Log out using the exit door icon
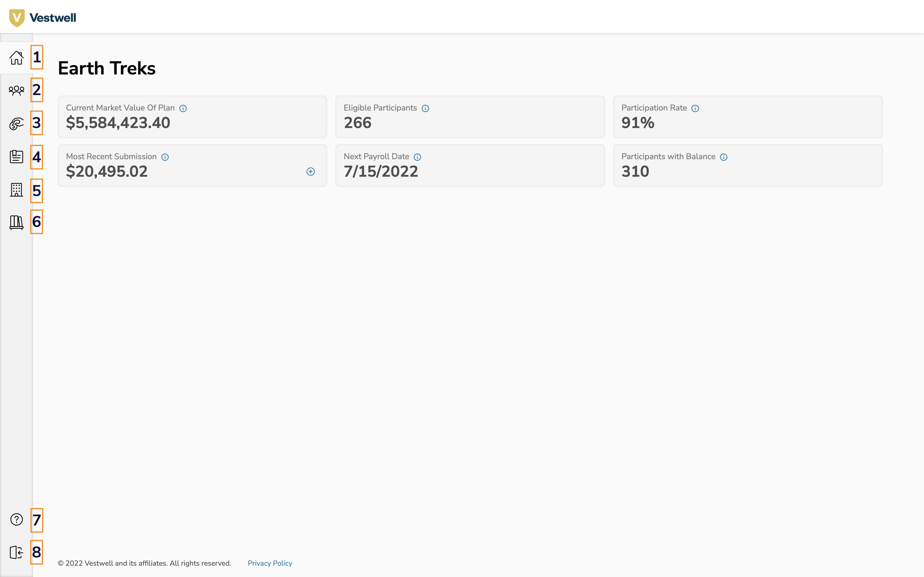 (16, 552)
